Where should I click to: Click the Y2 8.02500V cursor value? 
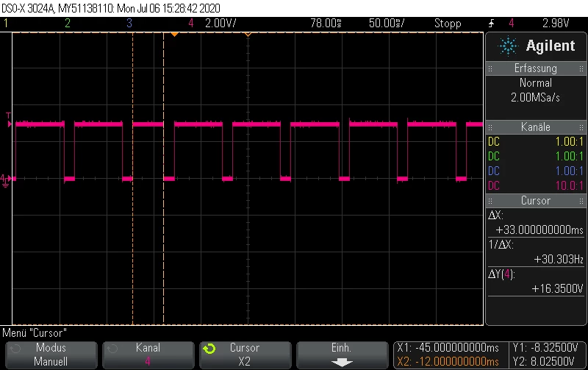click(x=544, y=362)
